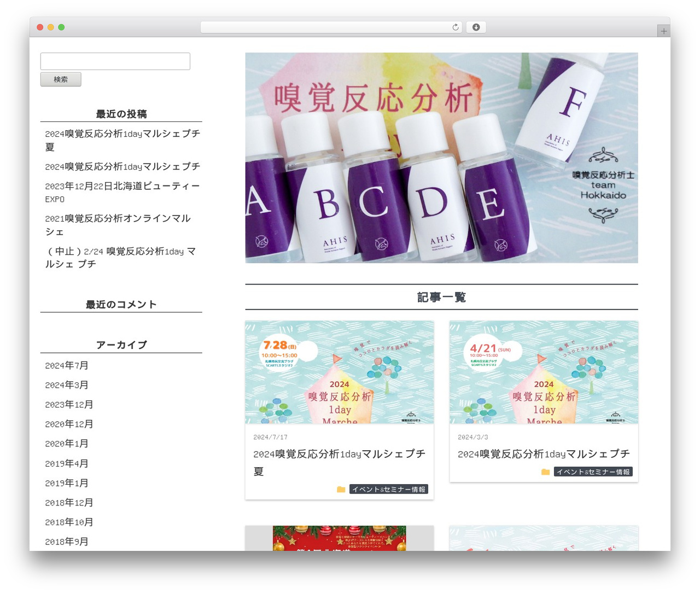
Task: Click the 嗅覚反応分析 header banner image
Action: (441, 158)
